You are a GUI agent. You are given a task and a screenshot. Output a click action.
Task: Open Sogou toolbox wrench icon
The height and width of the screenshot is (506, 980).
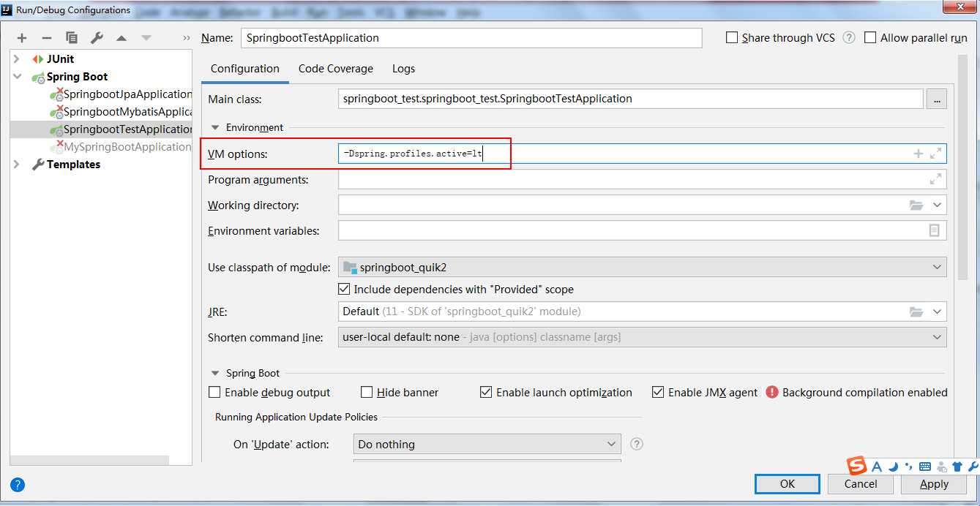(x=973, y=467)
